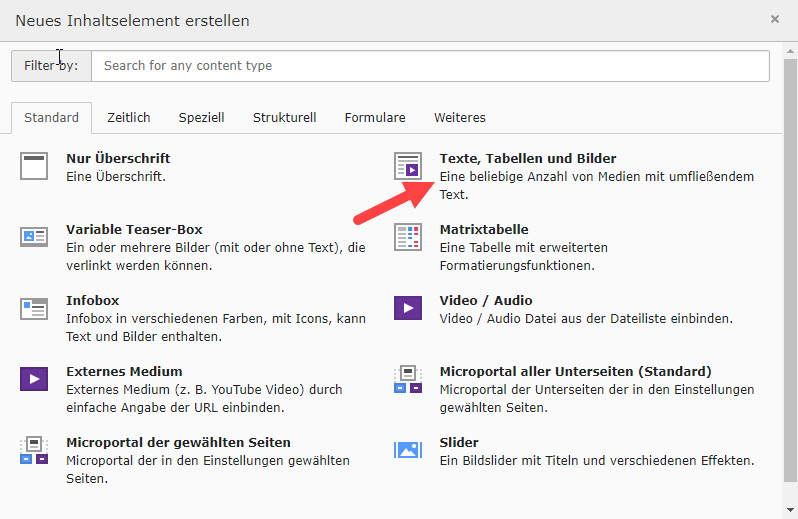Image resolution: width=798 pixels, height=519 pixels.
Task: Choose the Matrixtabelle table icon
Action: tap(407, 237)
